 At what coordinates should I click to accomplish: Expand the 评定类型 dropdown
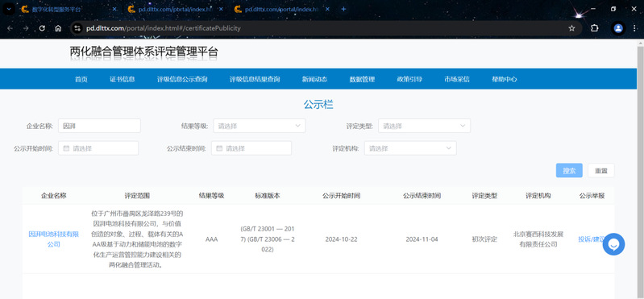[424, 126]
